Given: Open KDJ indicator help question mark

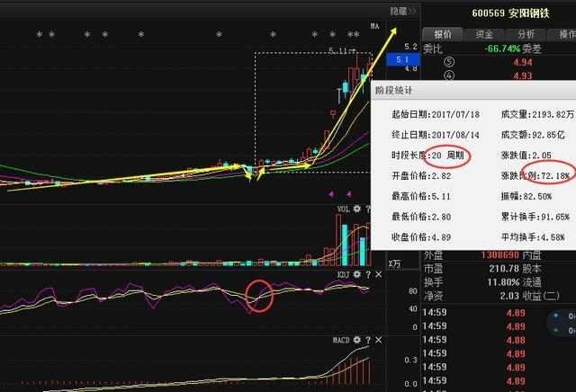Looking at the screenshot, I should [x=368, y=274].
